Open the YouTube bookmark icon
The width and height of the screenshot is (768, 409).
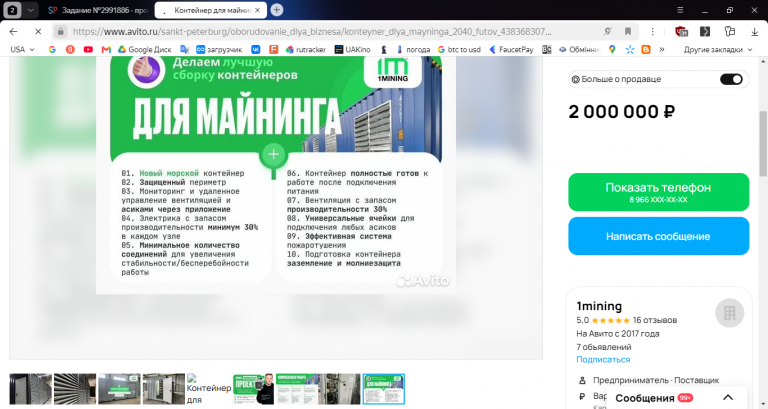[88, 49]
